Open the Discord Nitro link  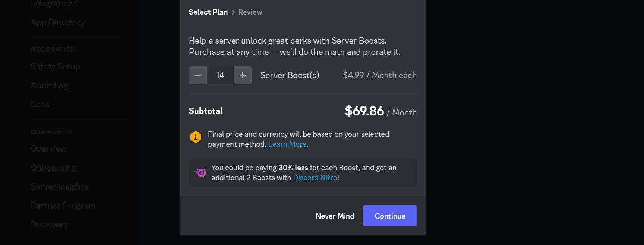coord(315,178)
